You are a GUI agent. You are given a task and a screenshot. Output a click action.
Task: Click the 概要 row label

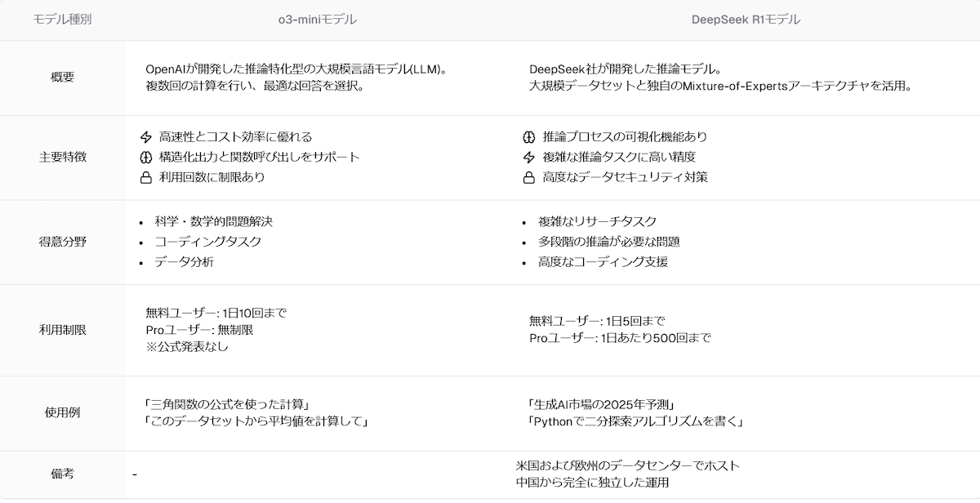point(62,78)
